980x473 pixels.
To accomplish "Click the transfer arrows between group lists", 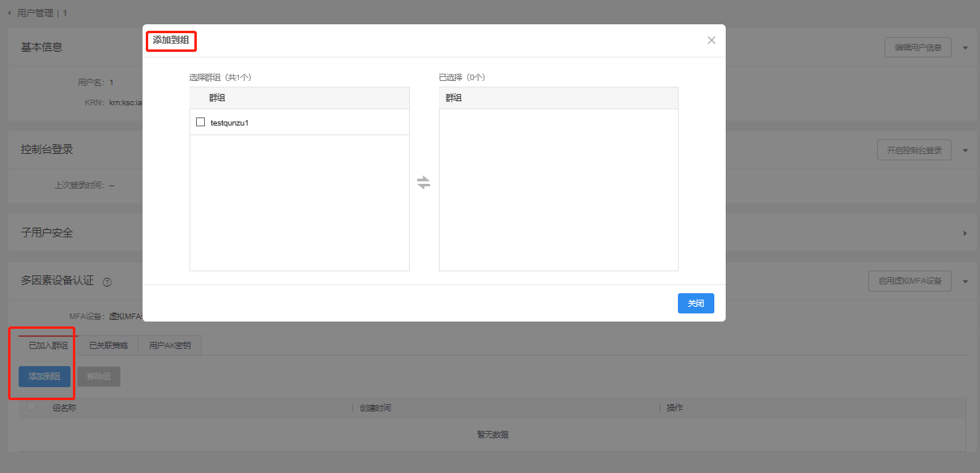I will 424,183.
